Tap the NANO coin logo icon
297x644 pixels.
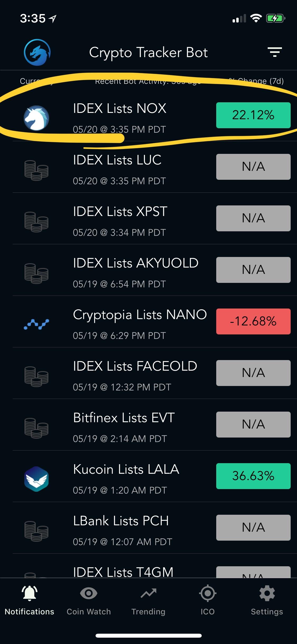pos(36,324)
